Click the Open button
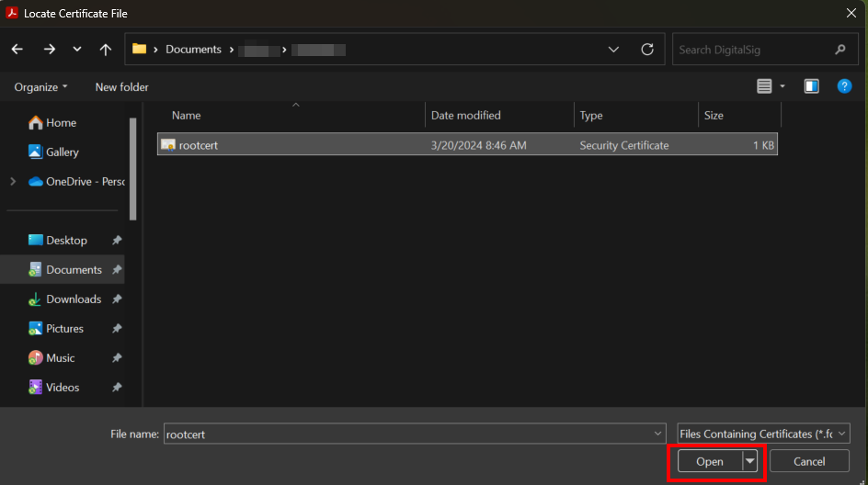The image size is (868, 485). [x=710, y=461]
